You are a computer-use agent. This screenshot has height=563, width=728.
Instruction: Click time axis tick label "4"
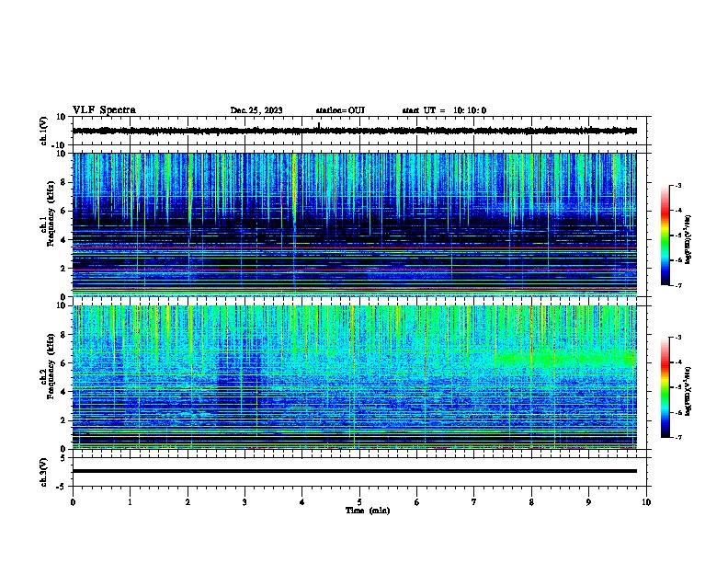pyautogui.click(x=302, y=502)
